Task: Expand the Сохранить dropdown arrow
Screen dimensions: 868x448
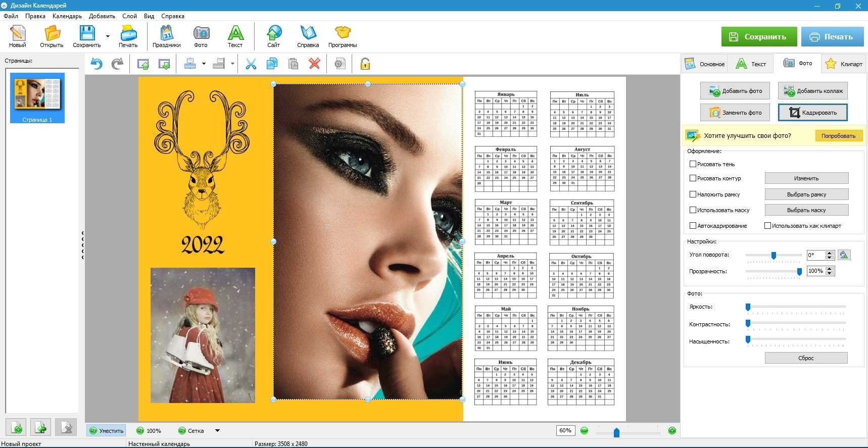Action: click(108, 36)
